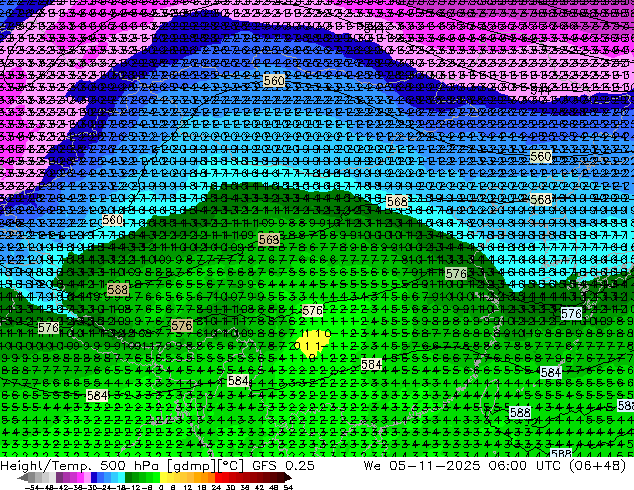634x490 pixels.
Task: Click the 576 contour label beside the yellow spot
Action: click(313, 310)
